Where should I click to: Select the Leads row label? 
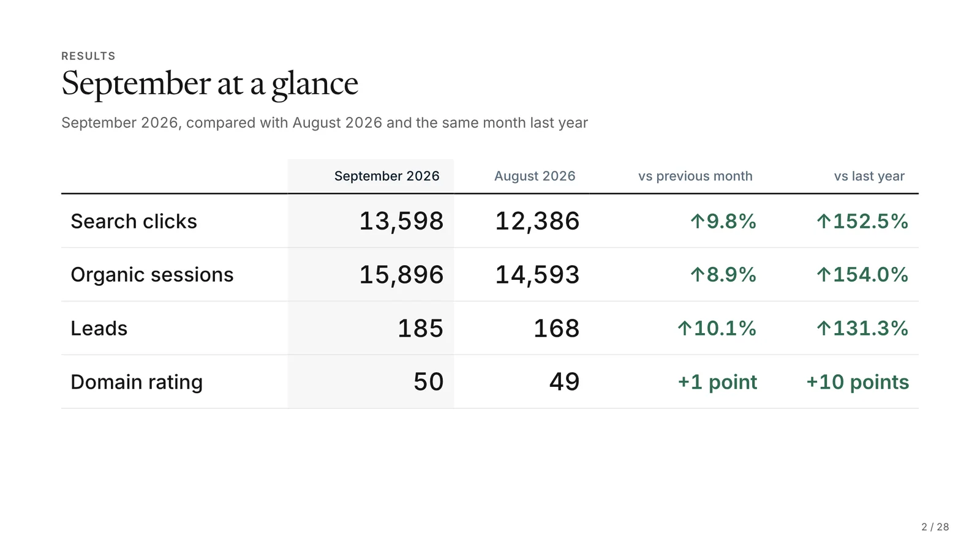click(99, 328)
